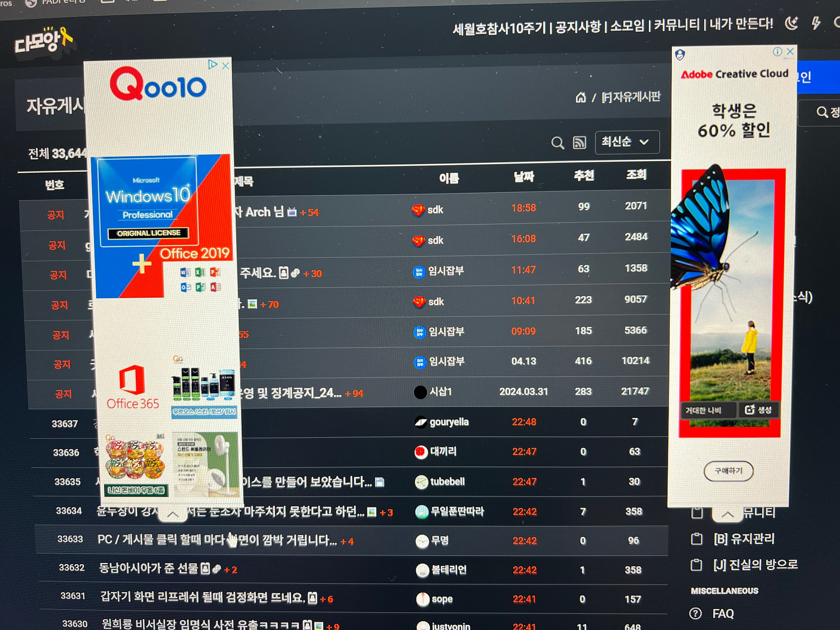Click 대끼리 author avatar icon
Screen dimensions: 840x630
pyautogui.click(x=421, y=452)
